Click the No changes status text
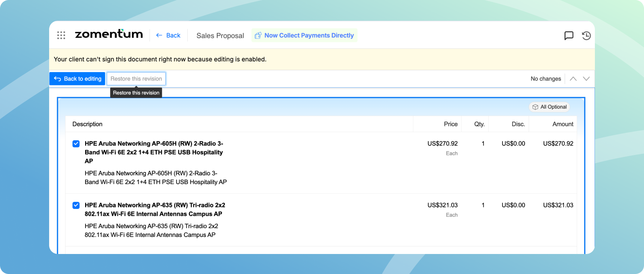Viewport: 644px width, 274px height. (x=546, y=79)
